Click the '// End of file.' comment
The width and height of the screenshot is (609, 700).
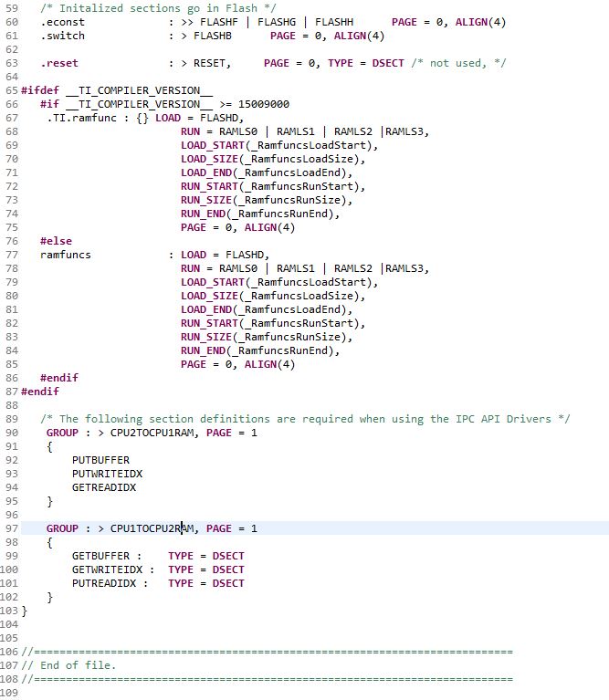tap(68, 665)
